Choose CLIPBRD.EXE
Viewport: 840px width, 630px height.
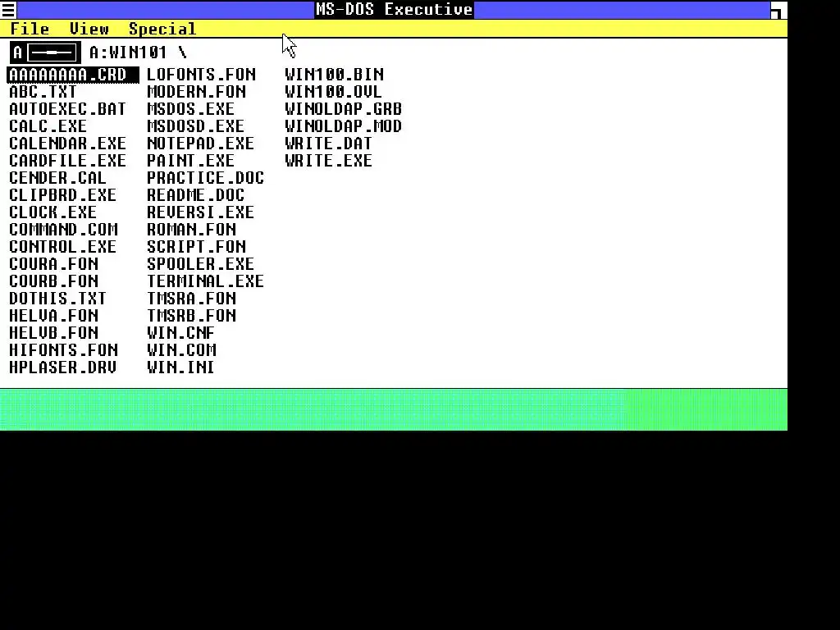coord(62,194)
